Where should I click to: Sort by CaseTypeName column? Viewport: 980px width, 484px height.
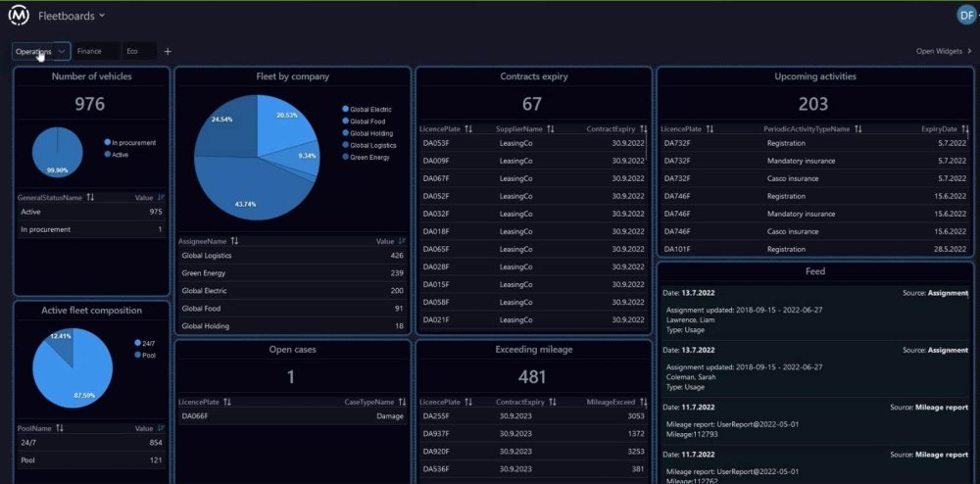click(402, 402)
